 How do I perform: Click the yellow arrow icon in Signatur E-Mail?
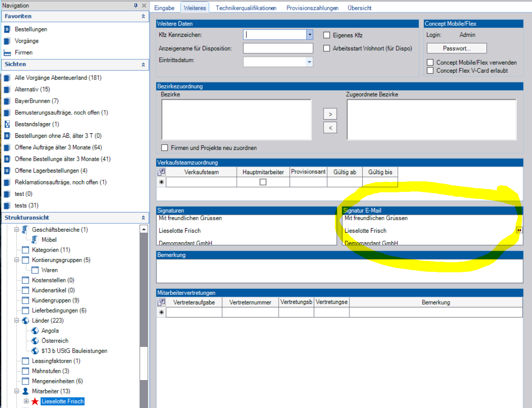(519, 230)
